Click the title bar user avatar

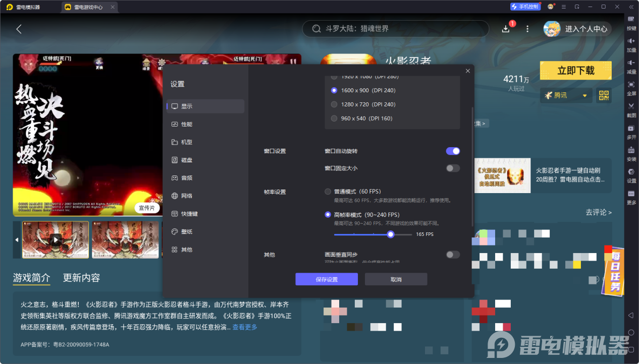click(x=551, y=7)
